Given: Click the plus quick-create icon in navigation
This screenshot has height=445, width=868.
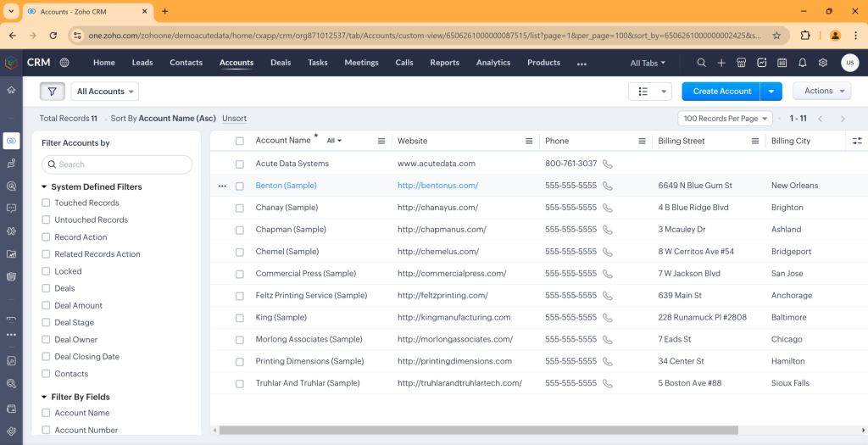Looking at the screenshot, I should point(721,63).
